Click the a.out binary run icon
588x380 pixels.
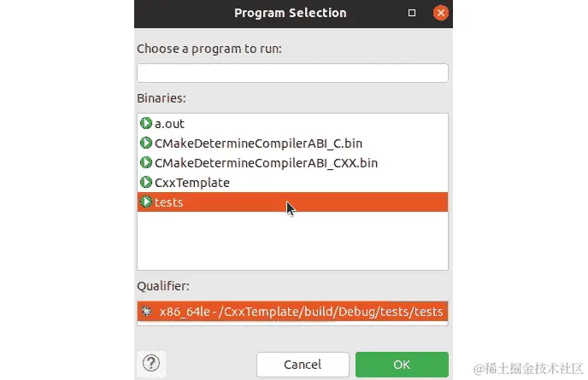146,123
